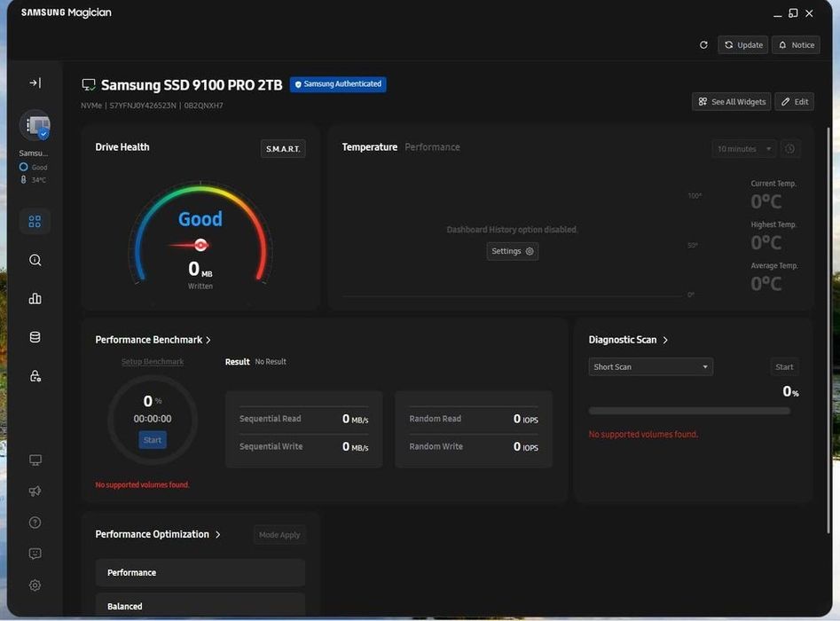Click the drive serial number text
The image size is (840, 621).
(143, 106)
